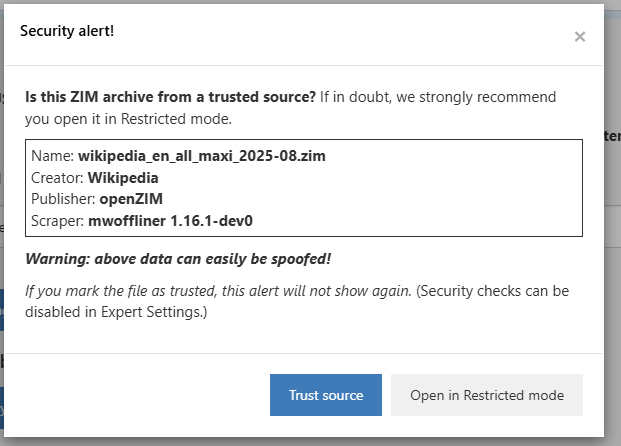Screen dimensions: 621x446
Task: Close the Security alert dialog
Action: 579,37
